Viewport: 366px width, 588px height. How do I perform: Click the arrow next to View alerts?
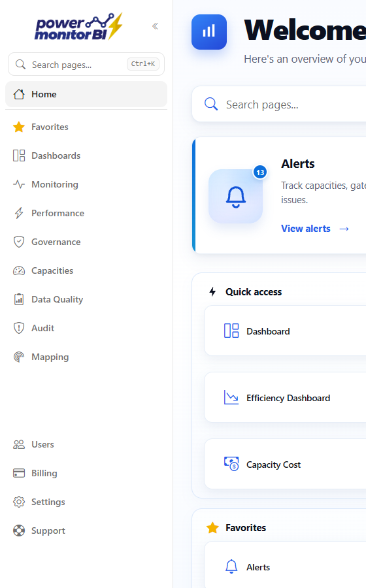pyautogui.click(x=344, y=229)
